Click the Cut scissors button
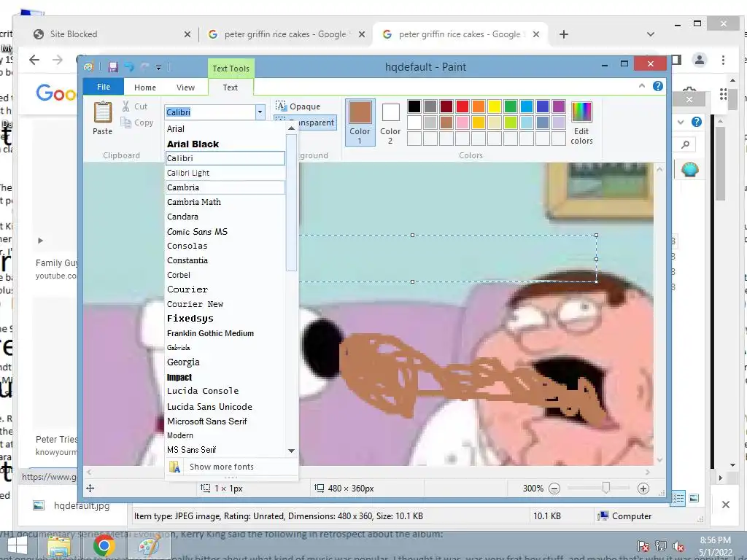Screen dimensions: 747x560 click(x=135, y=106)
